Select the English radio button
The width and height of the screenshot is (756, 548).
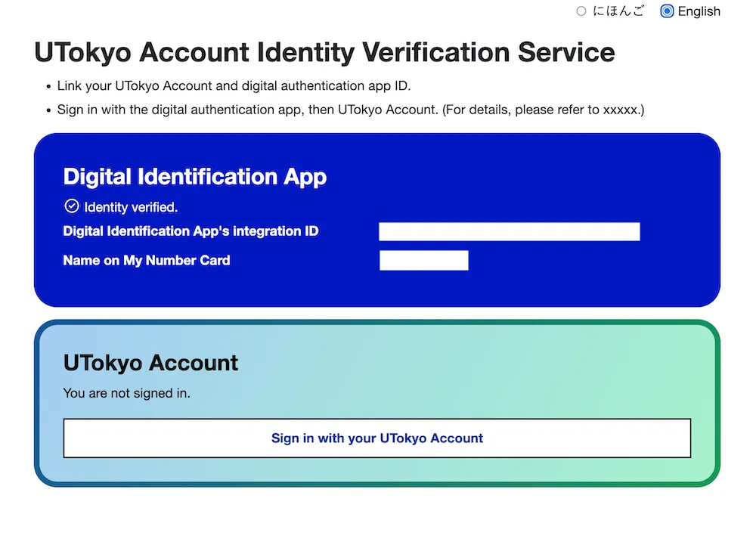667,11
